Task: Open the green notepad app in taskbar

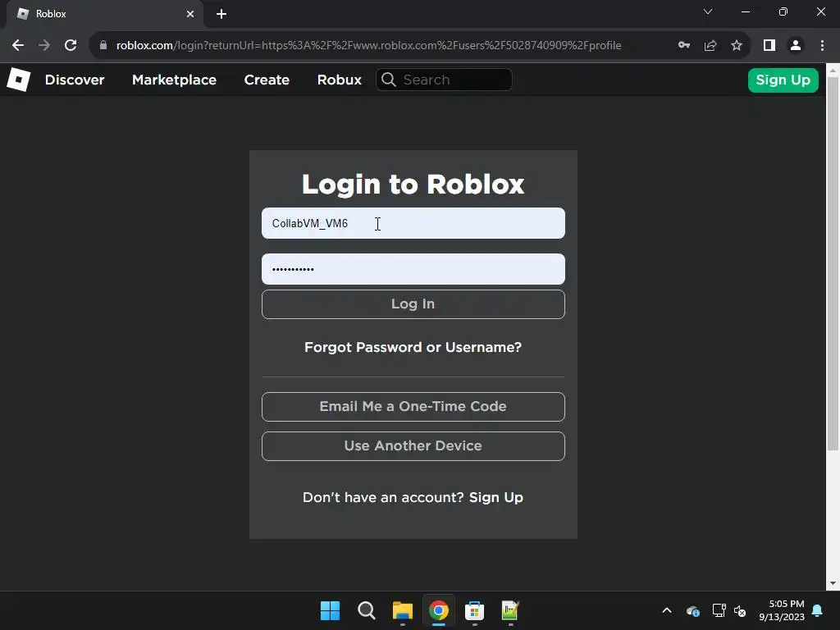Action: click(510, 610)
